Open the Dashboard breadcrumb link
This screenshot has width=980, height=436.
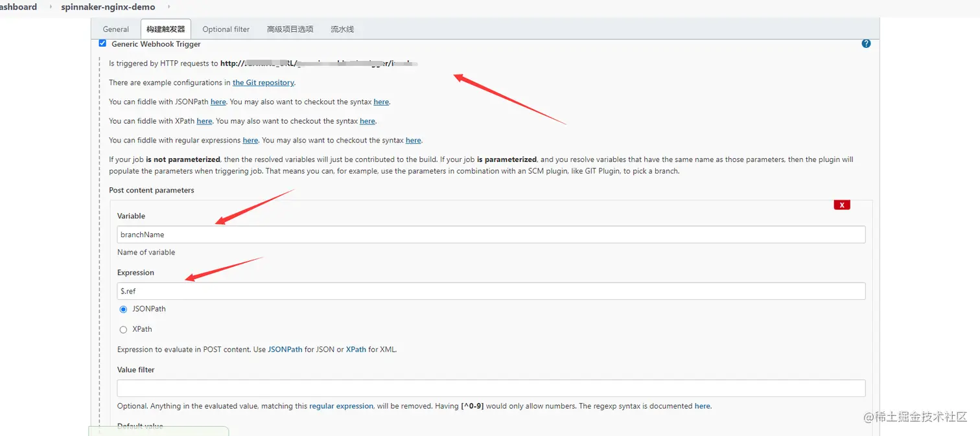pyautogui.click(x=18, y=7)
